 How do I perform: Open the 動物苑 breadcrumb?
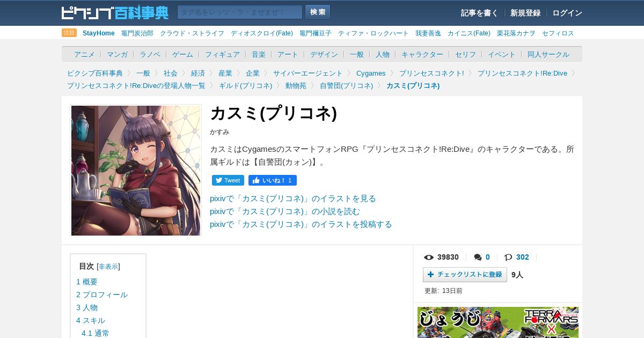point(296,86)
